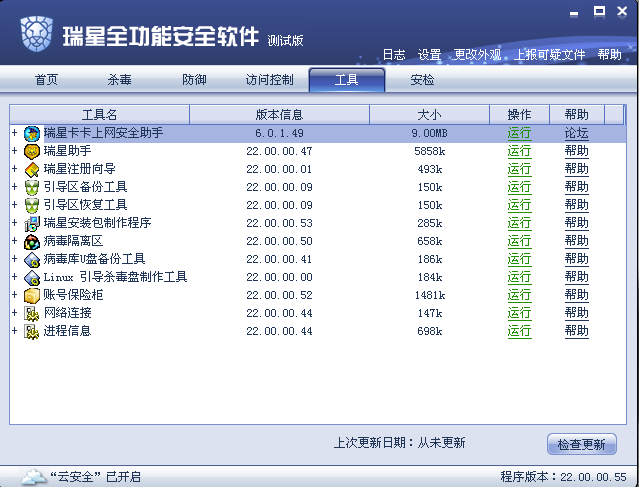Click the 病毒隔离区 icon
This screenshot has width=639, height=487.
pos(32,241)
